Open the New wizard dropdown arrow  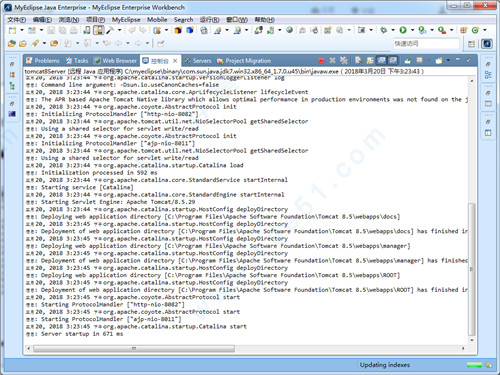click(x=22, y=30)
